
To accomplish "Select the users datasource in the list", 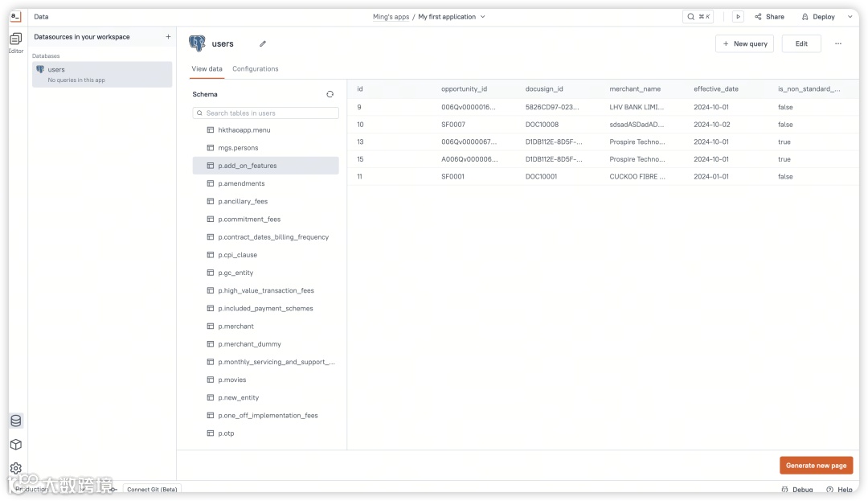I will tap(102, 74).
